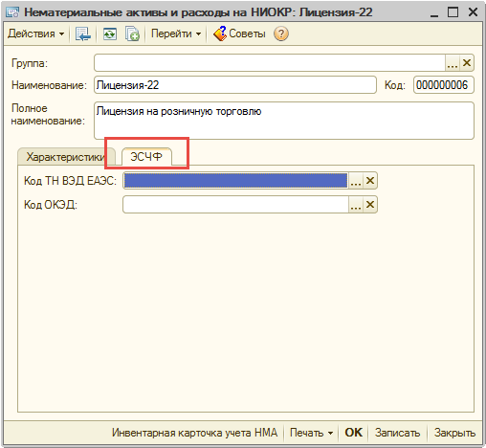The width and height of the screenshot is (486, 448).
Task: Click the refresh (reread) toolbar icon
Action: [x=110, y=34]
